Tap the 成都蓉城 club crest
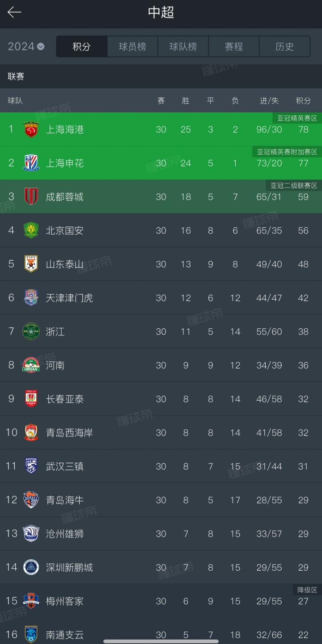The height and width of the screenshot is (644, 322). click(x=31, y=197)
